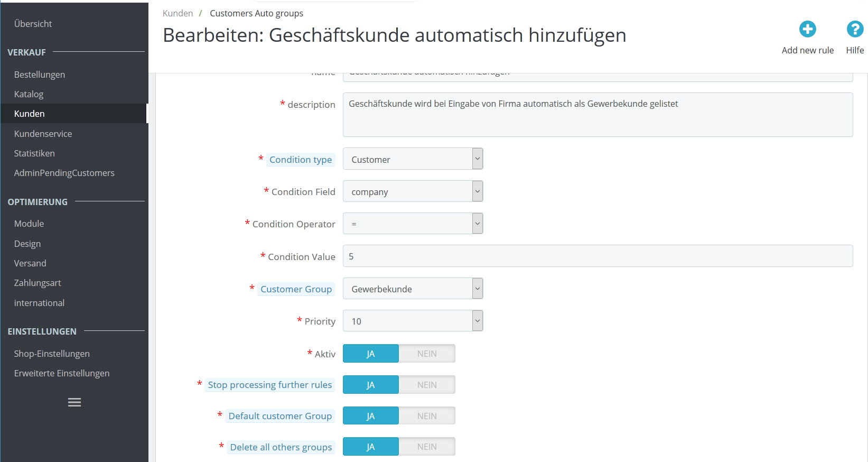Expand the Priority dropdown
Image resolution: width=868 pixels, height=462 pixels.
click(413, 321)
